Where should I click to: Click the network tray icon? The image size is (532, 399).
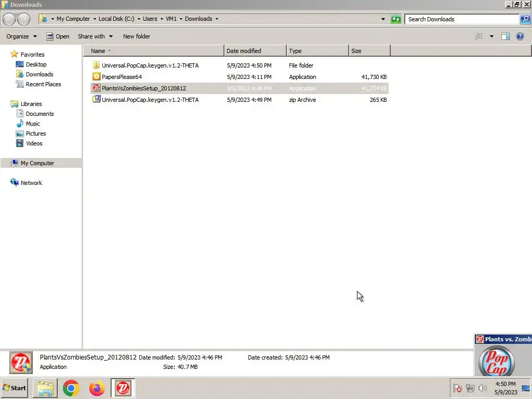(x=470, y=388)
